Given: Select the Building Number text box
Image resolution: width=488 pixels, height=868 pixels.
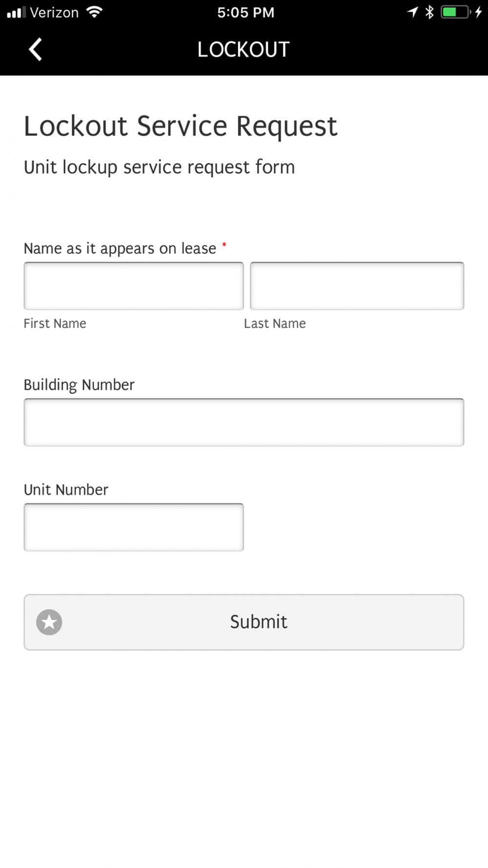Looking at the screenshot, I should 244,422.
